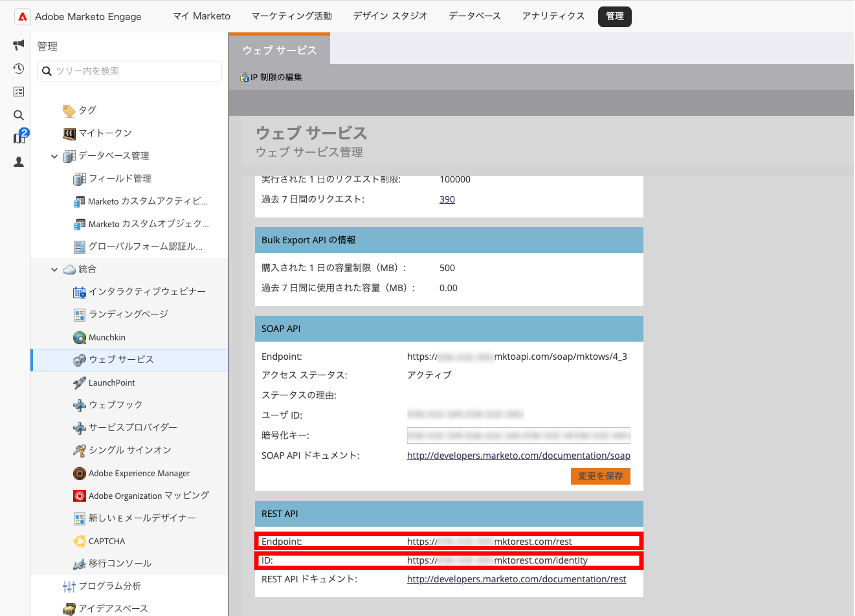Click the Adobe Experience Manager icon
This screenshot has width=855, height=616.
pyautogui.click(x=79, y=473)
